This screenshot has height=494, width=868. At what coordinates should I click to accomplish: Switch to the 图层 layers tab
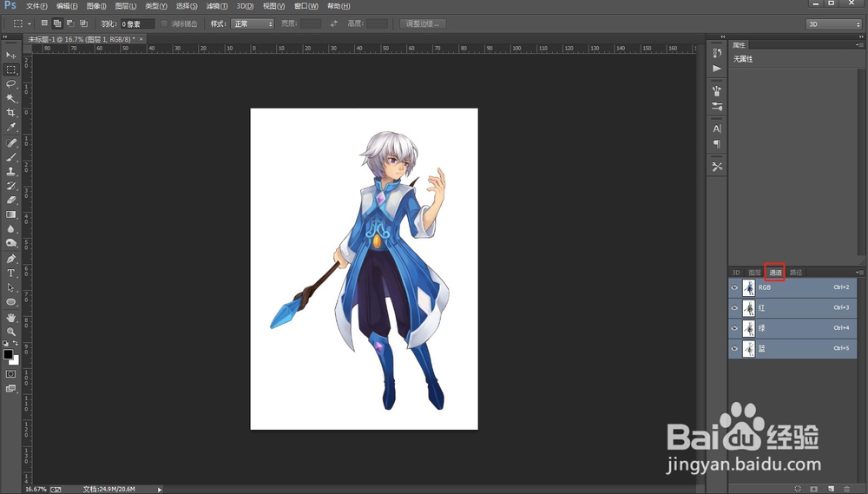coord(754,273)
